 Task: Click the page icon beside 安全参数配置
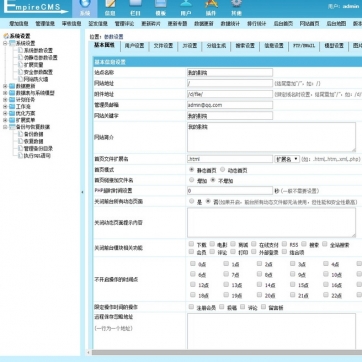click(20, 72)
